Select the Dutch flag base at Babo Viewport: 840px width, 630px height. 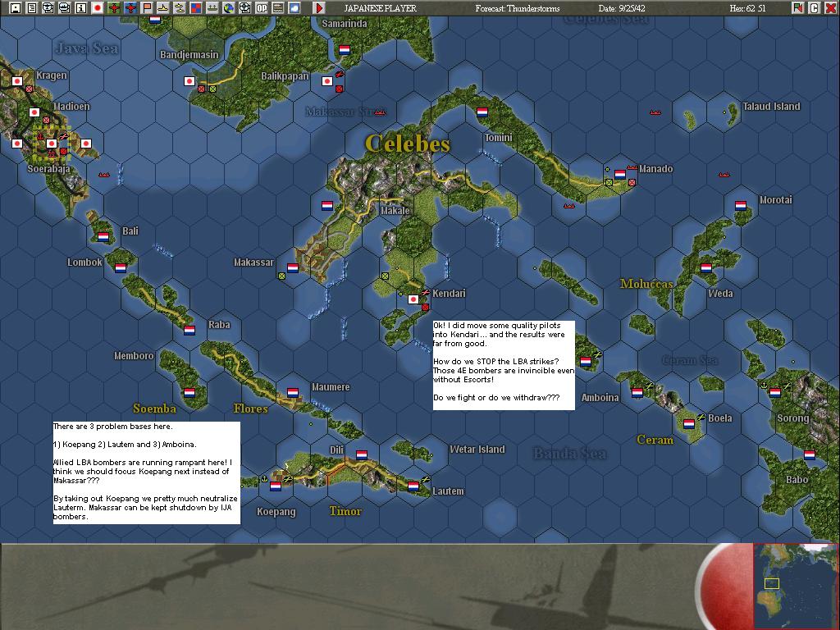(810, 455)
